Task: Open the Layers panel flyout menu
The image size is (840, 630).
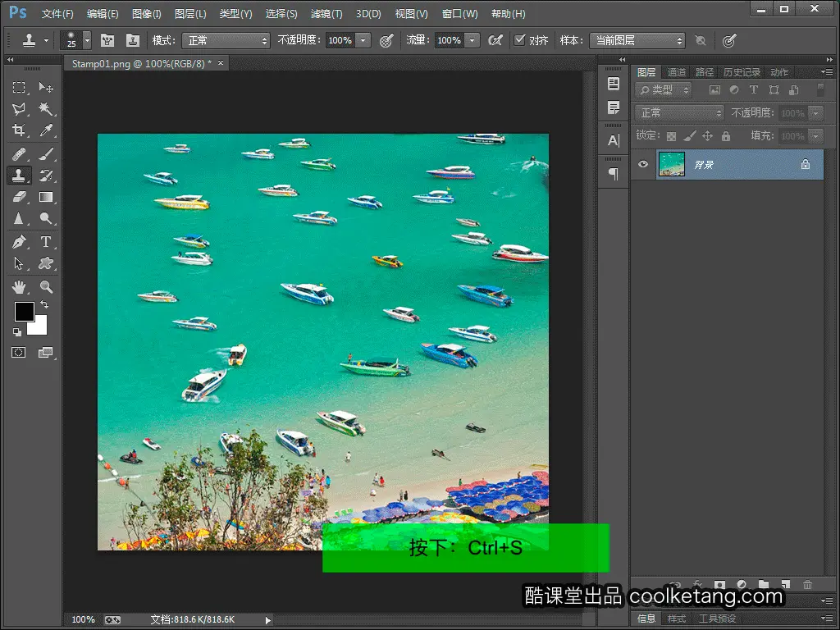Action: coord(827,72)
